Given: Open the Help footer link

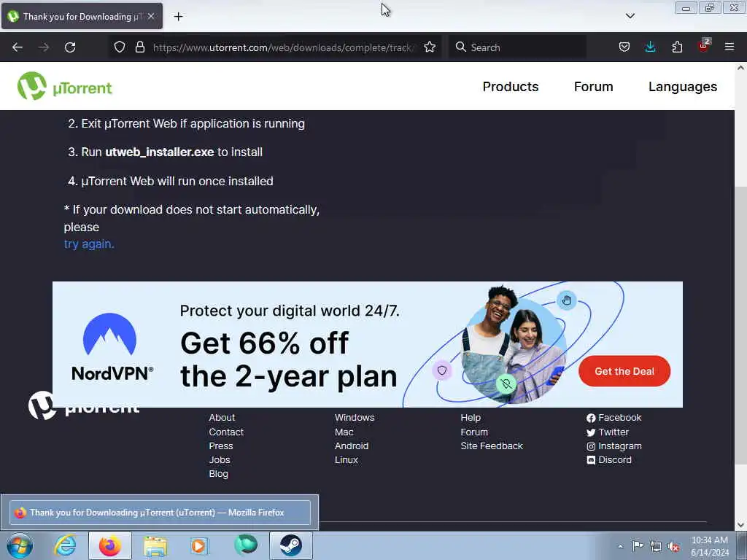Looking at the screenshot, I should (471, 418).
